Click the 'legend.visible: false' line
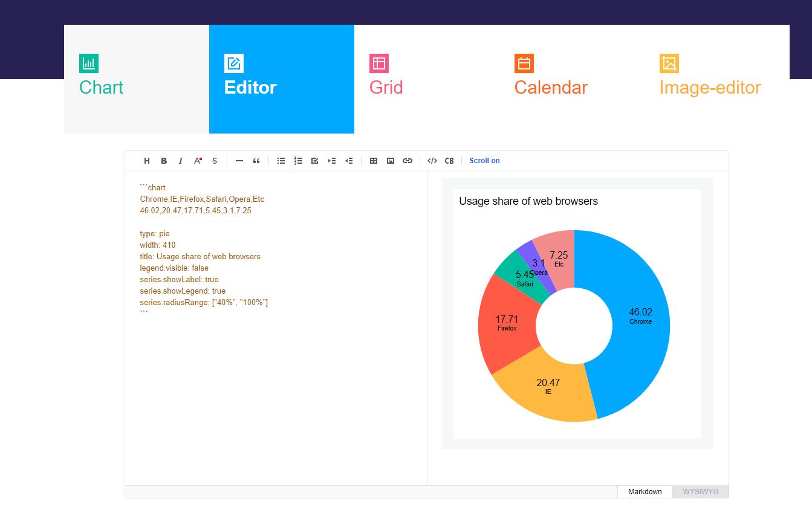Viewport: 812px width, 519px height. [174, 268]
